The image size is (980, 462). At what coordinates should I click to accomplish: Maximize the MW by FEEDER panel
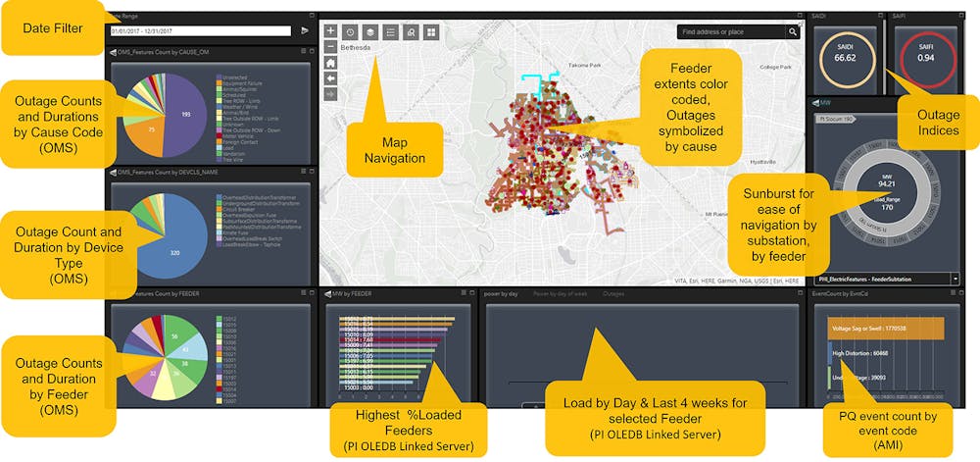[x=472, y=292]
